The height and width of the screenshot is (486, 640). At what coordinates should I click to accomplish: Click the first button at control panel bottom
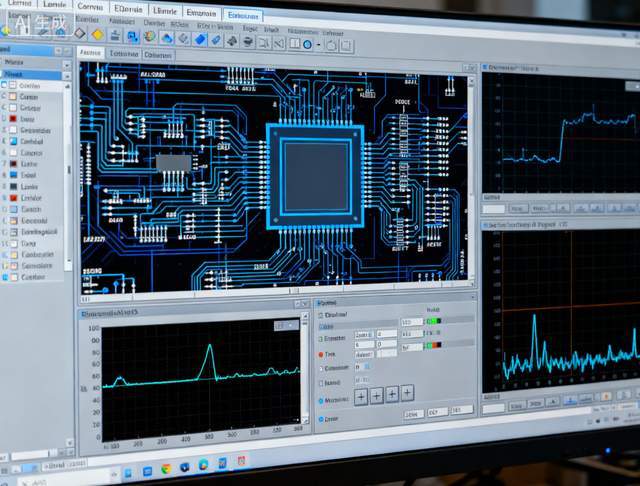point(411,413)
